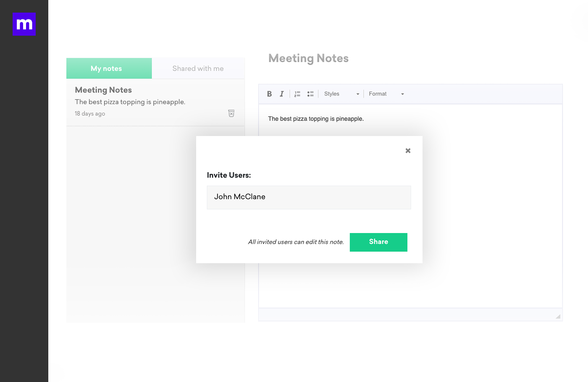Toggle italic formatting in editor toolbar
The width and height of the screenshot is (588, 382).
[282, 94]
